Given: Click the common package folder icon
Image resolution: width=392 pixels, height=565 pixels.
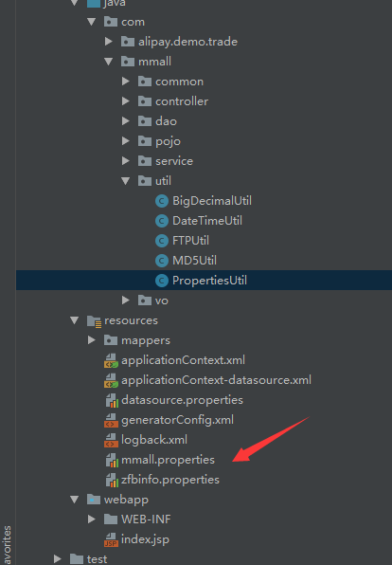Looking at the screenshot, I should point(144,82).
